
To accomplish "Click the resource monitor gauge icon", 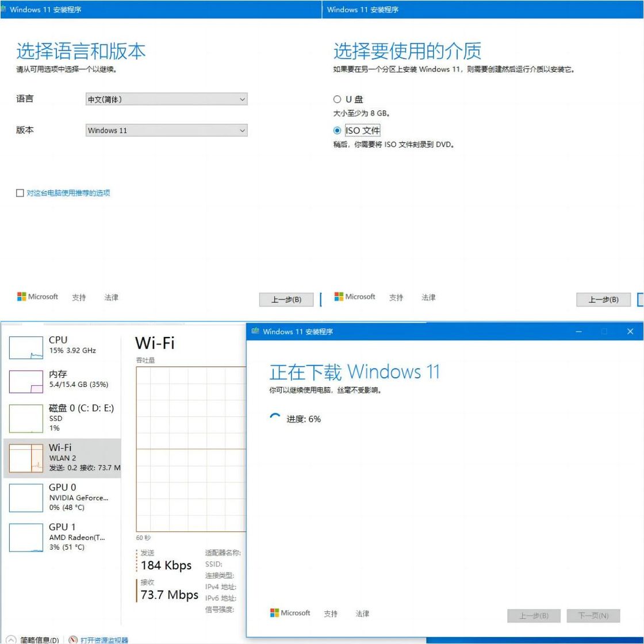I will pos(73,639).
